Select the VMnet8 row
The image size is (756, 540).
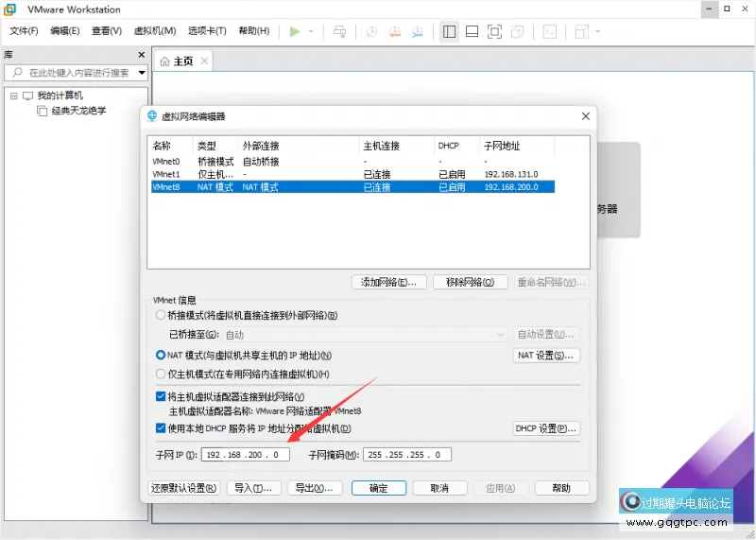click(352, 186)
